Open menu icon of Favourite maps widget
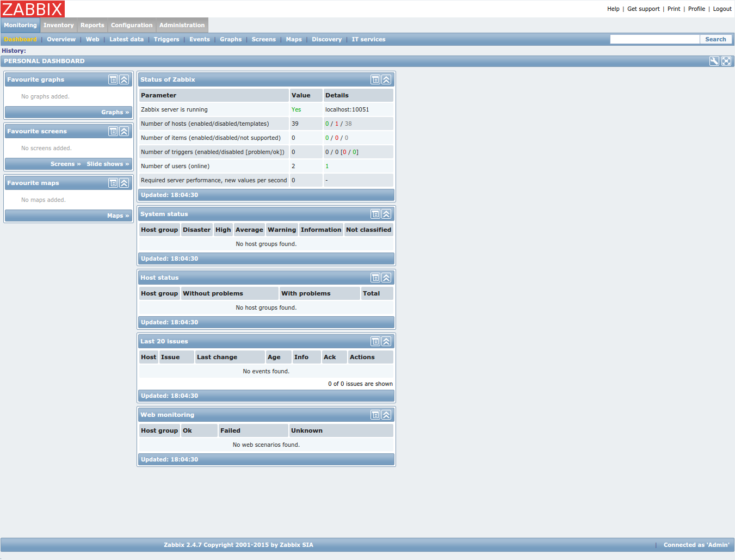This screenshot has width=735, height=560. [113, 183]
